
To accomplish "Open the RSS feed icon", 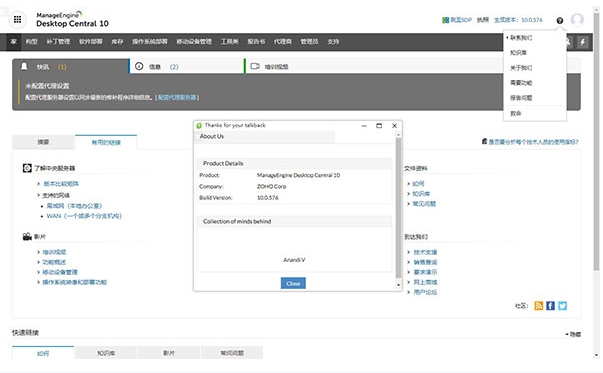I will [538, 306].
